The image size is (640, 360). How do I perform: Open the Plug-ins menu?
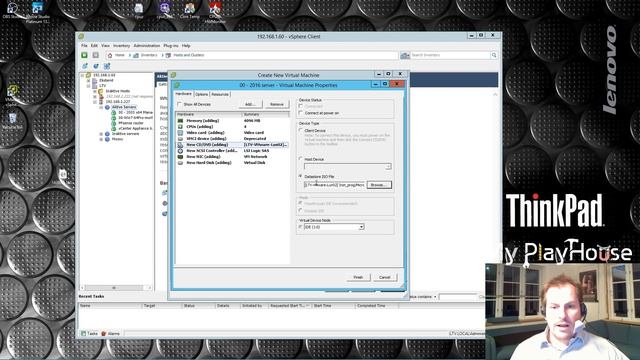pyautogui.click(x=171, y=46)
